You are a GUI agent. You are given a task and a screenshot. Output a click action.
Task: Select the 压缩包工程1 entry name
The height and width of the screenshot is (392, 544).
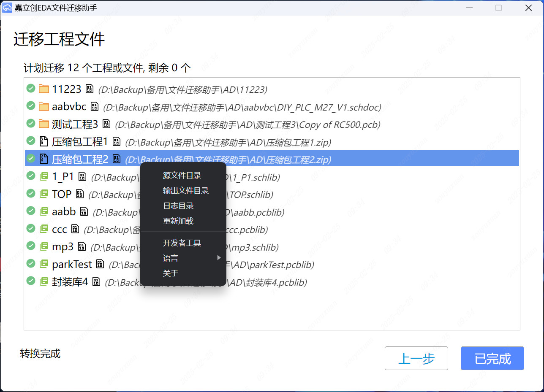(x=80, y=141)
